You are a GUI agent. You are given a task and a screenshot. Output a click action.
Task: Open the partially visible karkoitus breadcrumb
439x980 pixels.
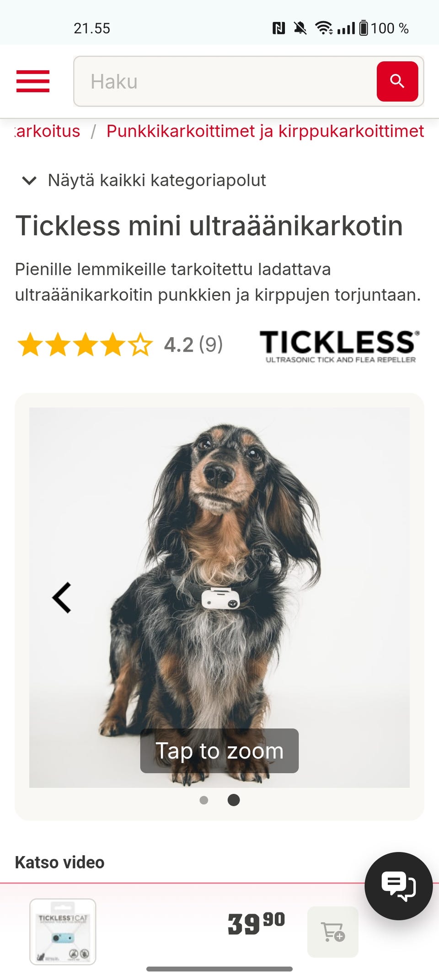click(48, 131)
